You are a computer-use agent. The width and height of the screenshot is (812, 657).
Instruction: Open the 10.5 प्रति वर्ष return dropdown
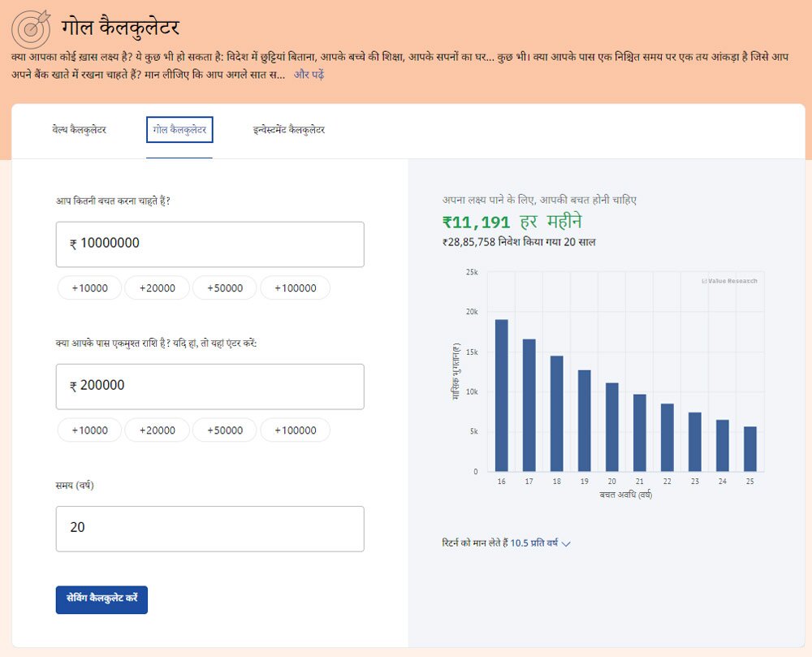tap(533, 543)
